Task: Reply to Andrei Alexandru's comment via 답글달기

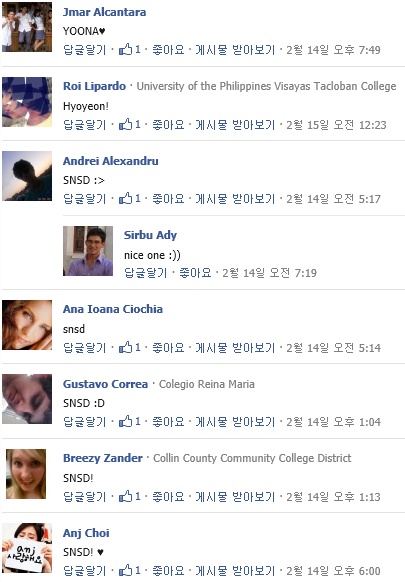Action: pyautogui.click(x=85, y=199)
